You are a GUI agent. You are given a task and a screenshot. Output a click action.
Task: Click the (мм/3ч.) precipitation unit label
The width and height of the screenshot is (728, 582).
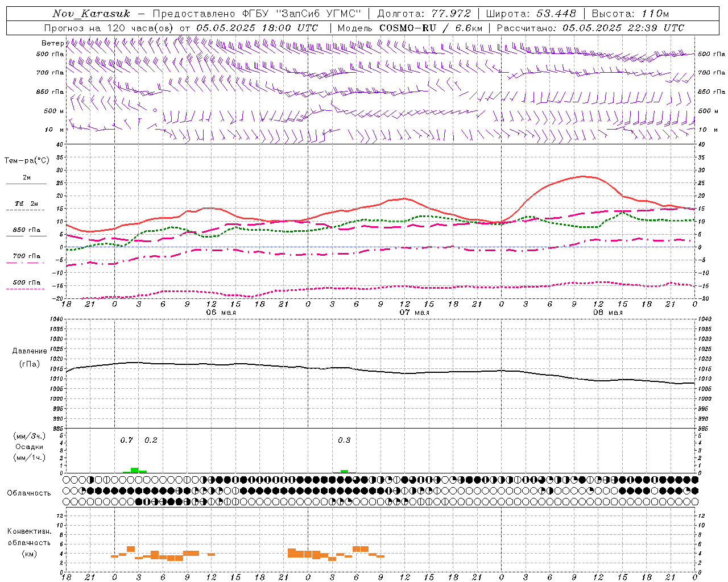click(x=30, y=436)
